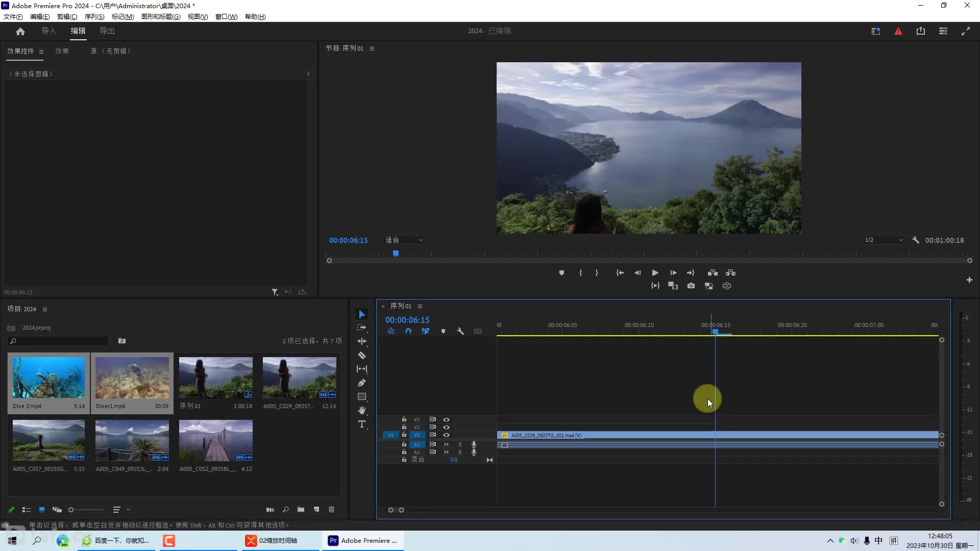Open the 剪辑(C) menu
Viewport: 980px width, 551px height.
(67, 17)
